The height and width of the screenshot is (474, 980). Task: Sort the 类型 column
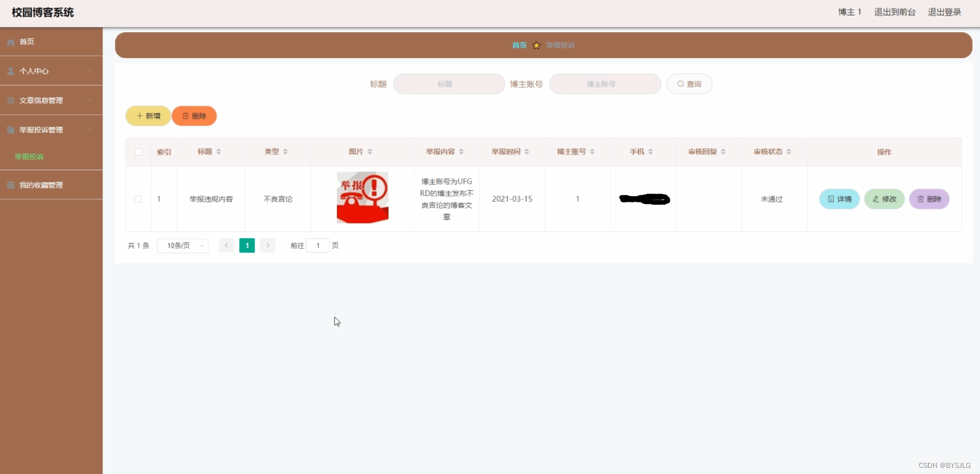coord(285,152)
